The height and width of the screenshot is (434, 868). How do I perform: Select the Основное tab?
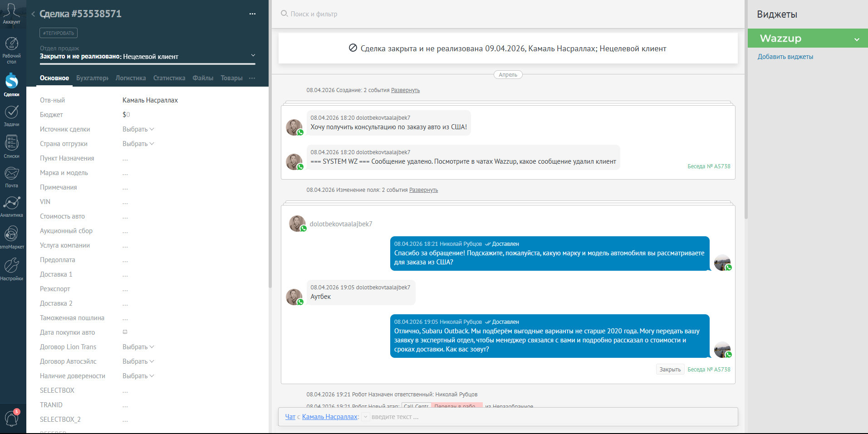tap(54, 78)
